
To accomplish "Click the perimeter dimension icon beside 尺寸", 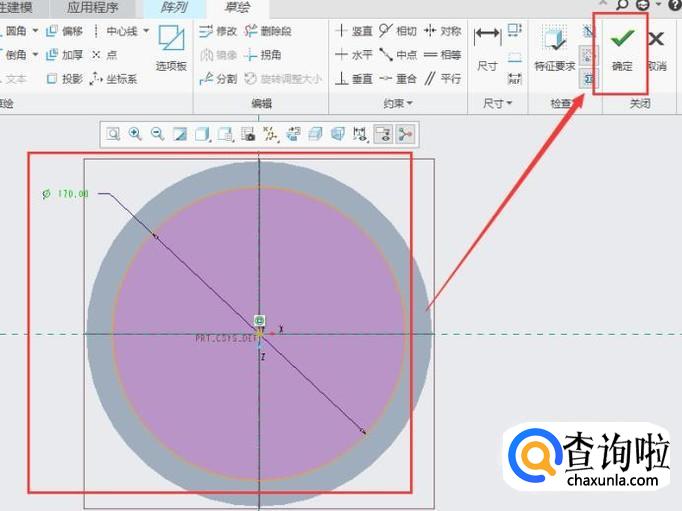I will pyautogui.click(x=515, y=30).
